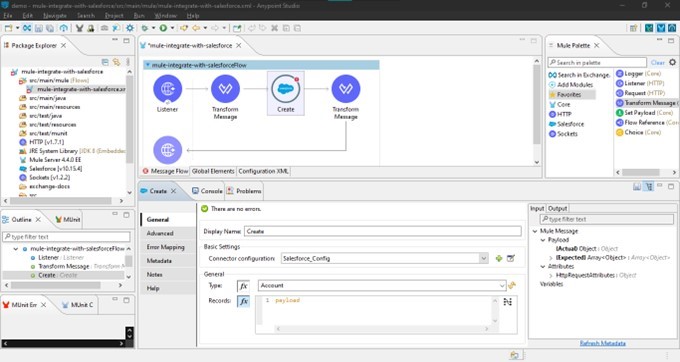The width and height of the screenshot is (680, 362).
Task: Click the green Run toolbar icon
Action: pyautogui.click(x=163, y=28)
